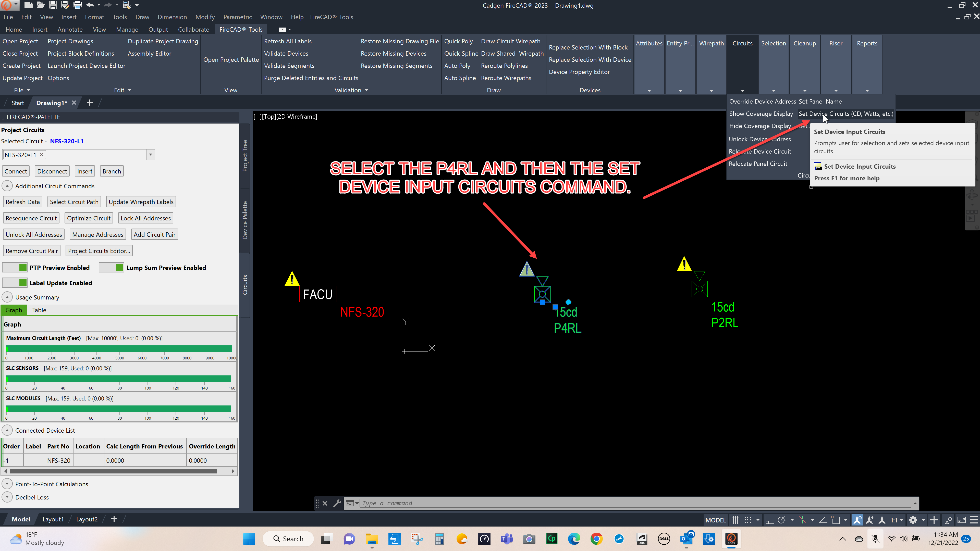980x551 pixels.
Task: Click the Resequence Circuit button
Action: coord(31,218)
